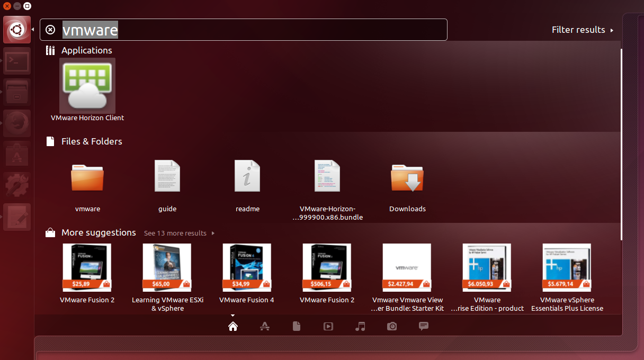Expand Filter results panel
The image size is (644, 360).
(x=583, y=30)
